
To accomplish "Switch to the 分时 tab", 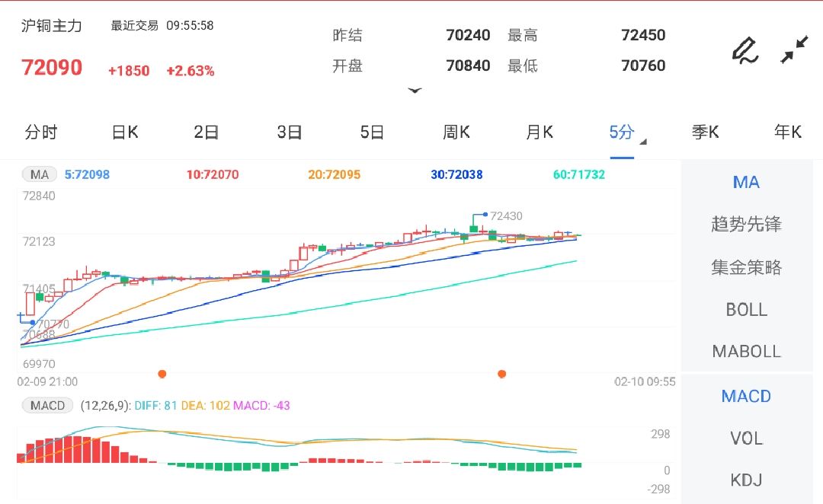I will click(x=41, y=132).
